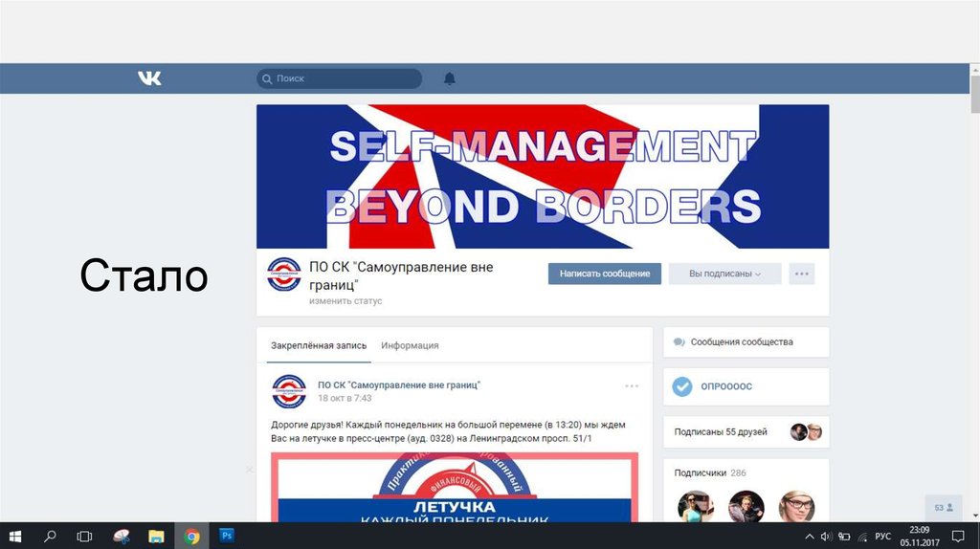This screenshot has width=980, height=549.
Task: Show hidden tray icons chevron
Action: pos(810,536)
